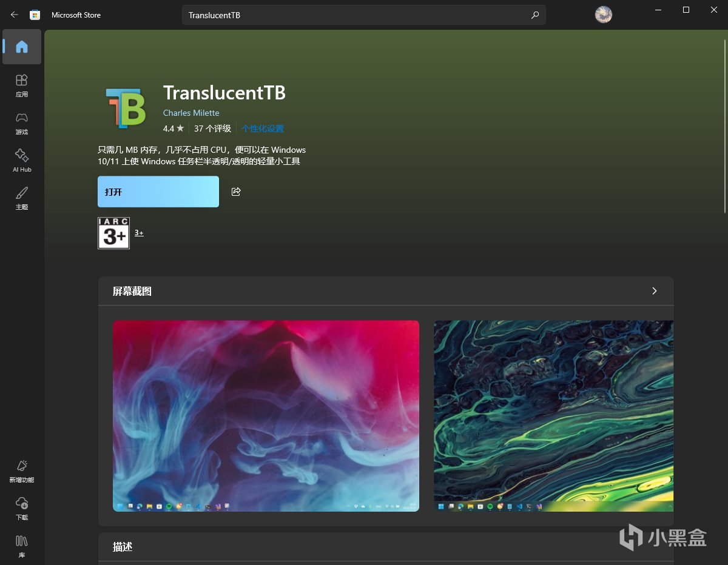Click the 描述 section heading
This screenshot has width=728, height=565.
tap(123, 547)
